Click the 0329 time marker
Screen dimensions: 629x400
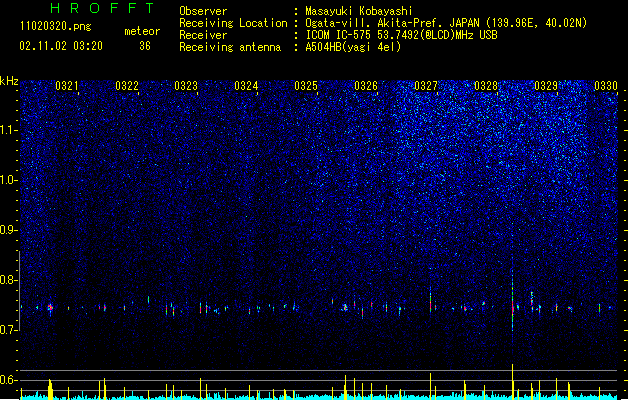click(546, 85)
